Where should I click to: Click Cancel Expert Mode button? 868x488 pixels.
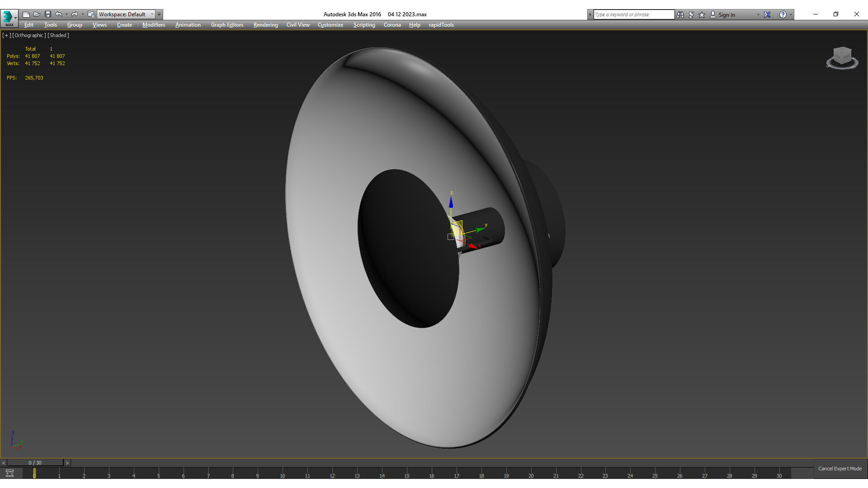coord(840,469)
